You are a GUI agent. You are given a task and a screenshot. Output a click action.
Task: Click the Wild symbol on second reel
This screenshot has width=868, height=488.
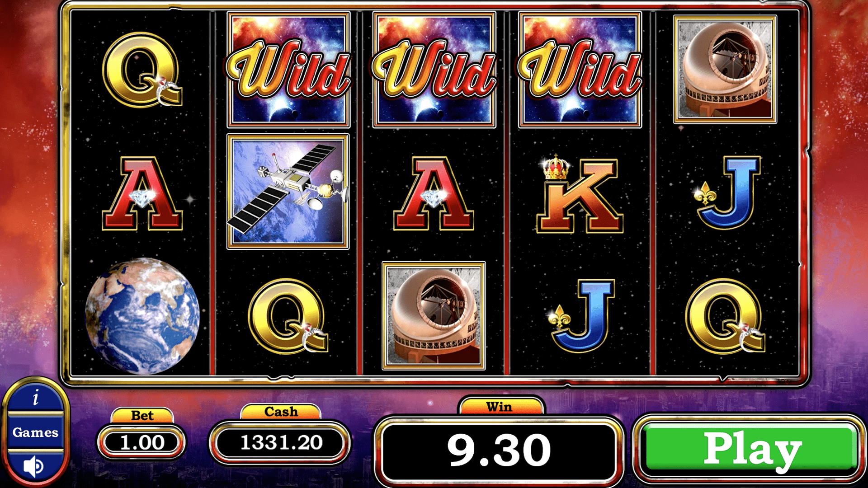[288, 70]
